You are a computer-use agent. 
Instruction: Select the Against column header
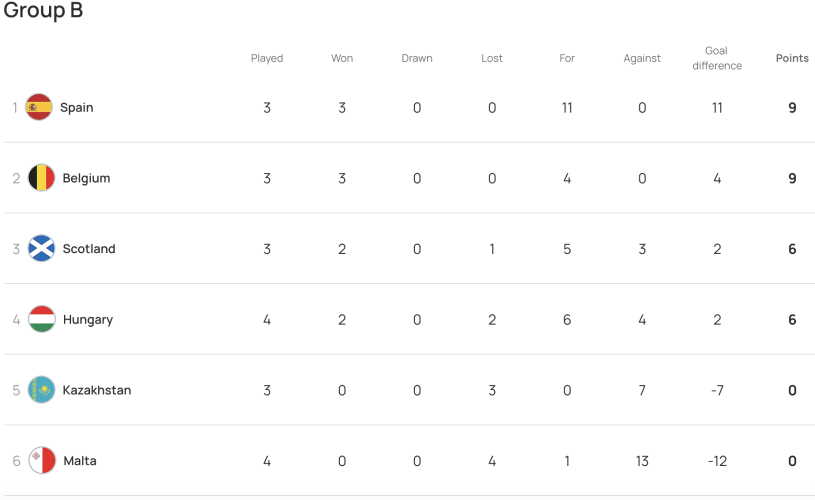tap(642, 58)
